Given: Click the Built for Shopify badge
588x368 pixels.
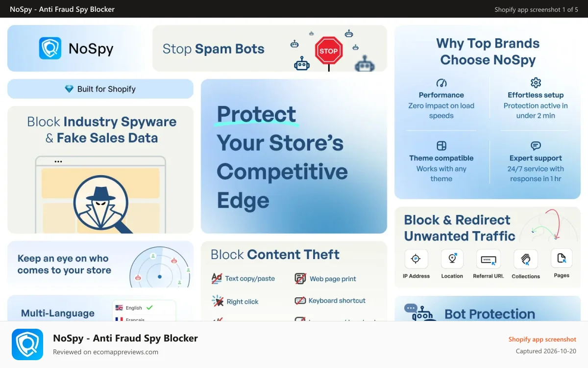Looking at the screenshot, I should point(100,89).
